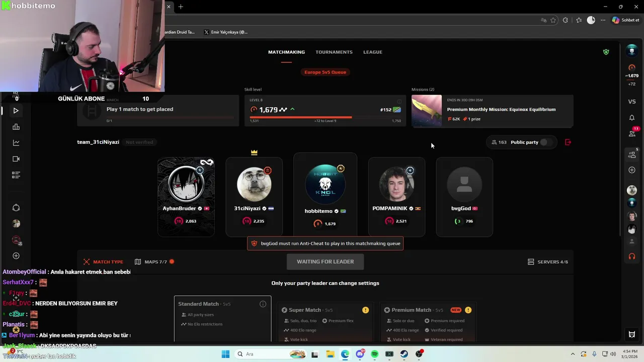Open 31ciNiyazi player card
Image resolution: width=644 pixels, height=362 pixels.
254,197
